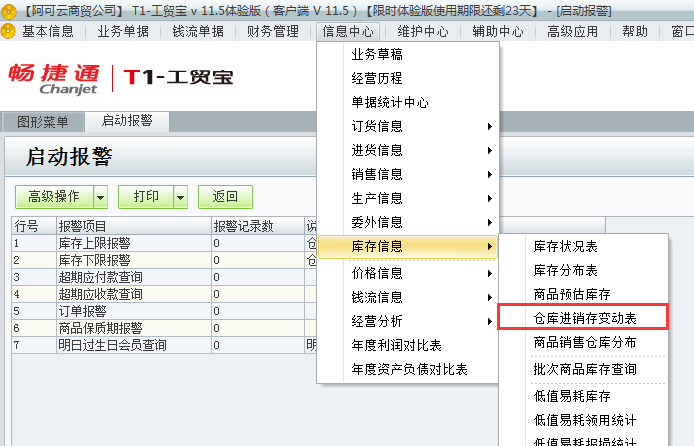The height and width of the screenshot is (446, 694).
Task: Open 商品预估库存 submenu entry
Action: point(583,294)
